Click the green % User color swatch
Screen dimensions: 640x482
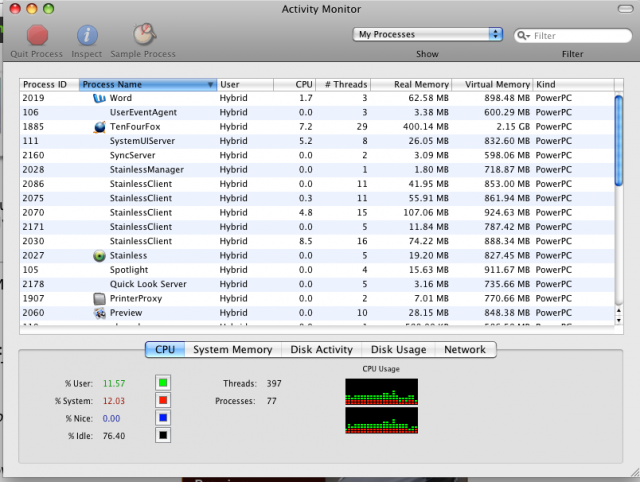tap(163, 383)
